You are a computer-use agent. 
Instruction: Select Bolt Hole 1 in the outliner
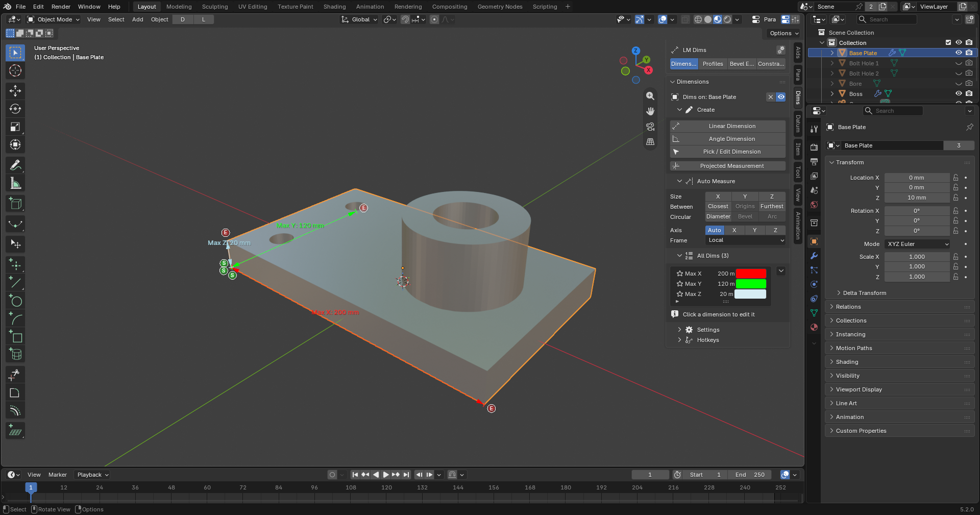tap(864, 63)
